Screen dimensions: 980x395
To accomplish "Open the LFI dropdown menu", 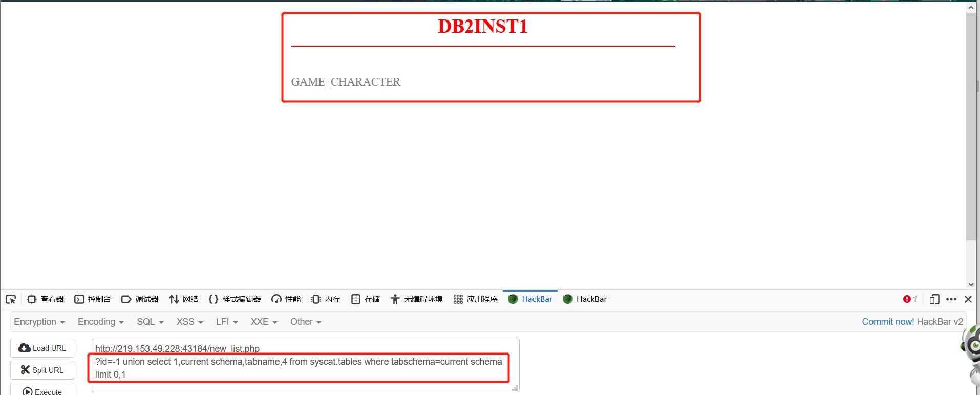I will pos(227,322).
